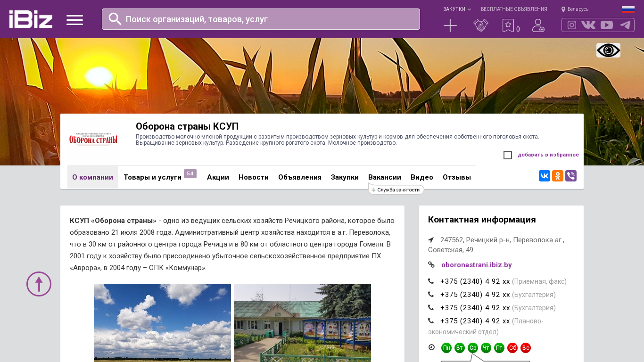Image resolution: width=644 pixels, height=362 pixels.
Task: Open the iBiz logo home link
Action: (31, 19)
